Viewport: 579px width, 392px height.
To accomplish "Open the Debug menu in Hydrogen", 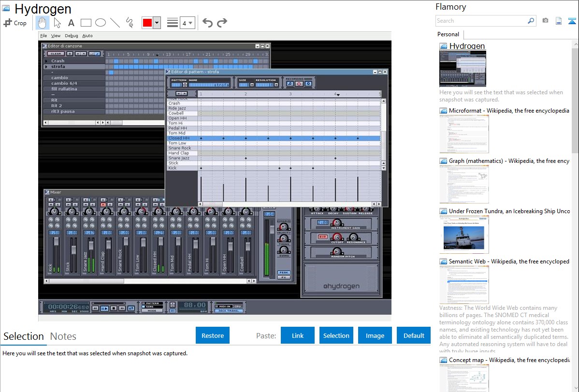I will click(x=71, y=36).
